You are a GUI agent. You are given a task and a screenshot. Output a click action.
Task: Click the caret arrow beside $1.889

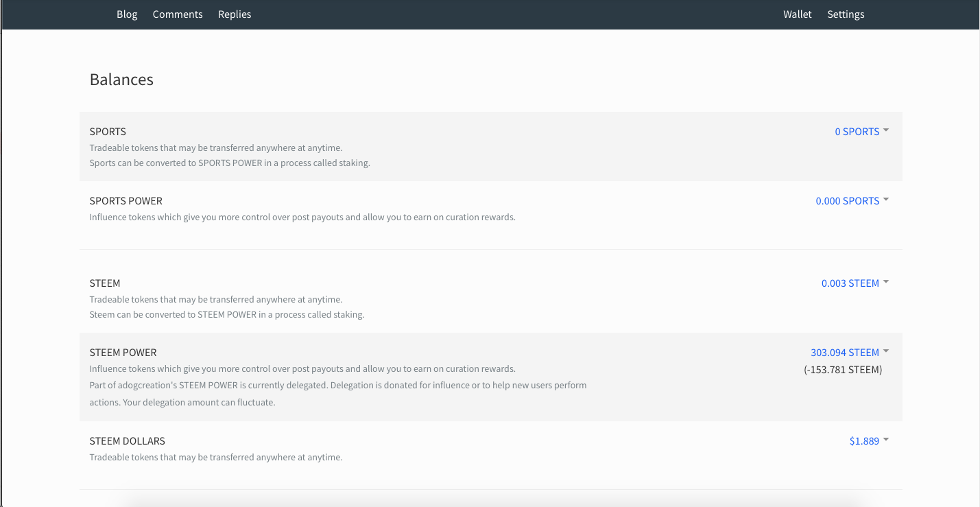coord(886,440)
